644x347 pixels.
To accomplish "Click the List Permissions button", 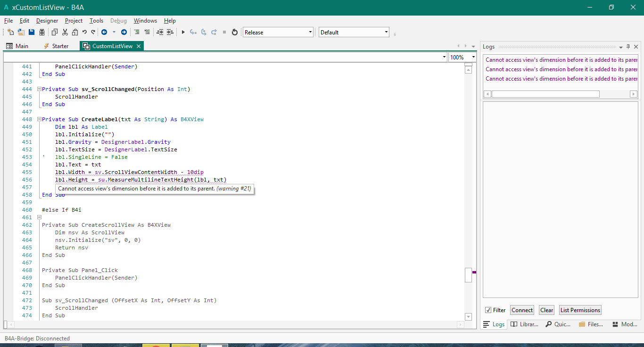I will [x=580, y=310].
